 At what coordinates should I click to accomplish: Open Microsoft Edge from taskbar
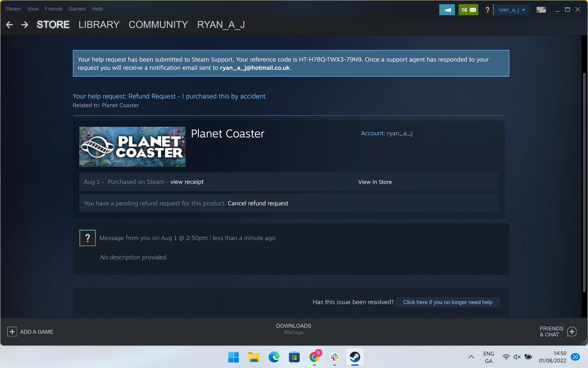pos(274,357)
